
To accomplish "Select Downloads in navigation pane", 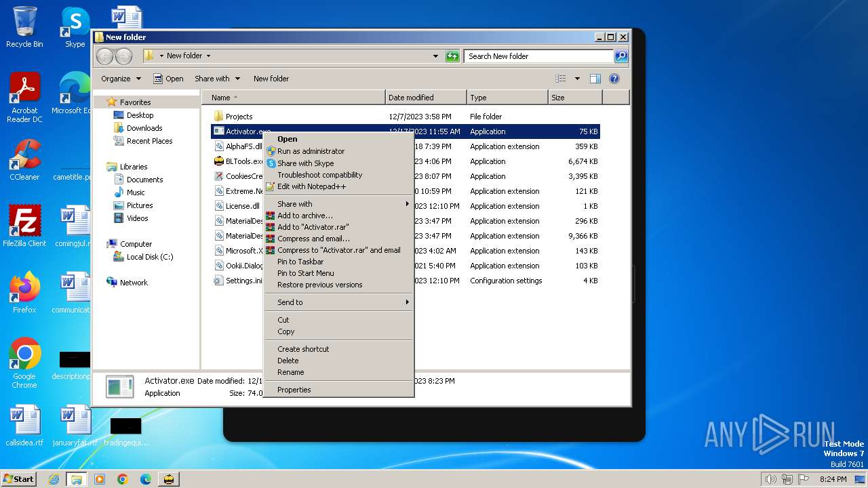I will 144,128.
